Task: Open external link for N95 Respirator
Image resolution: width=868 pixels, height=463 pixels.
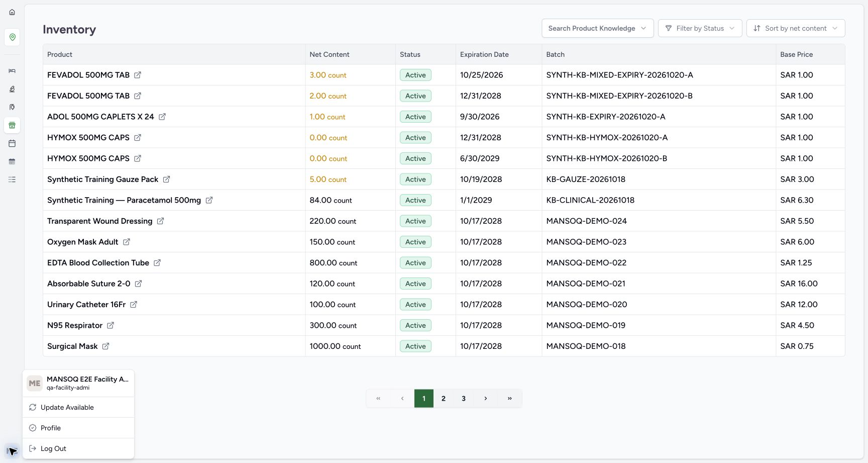Action: click(111, 325)
